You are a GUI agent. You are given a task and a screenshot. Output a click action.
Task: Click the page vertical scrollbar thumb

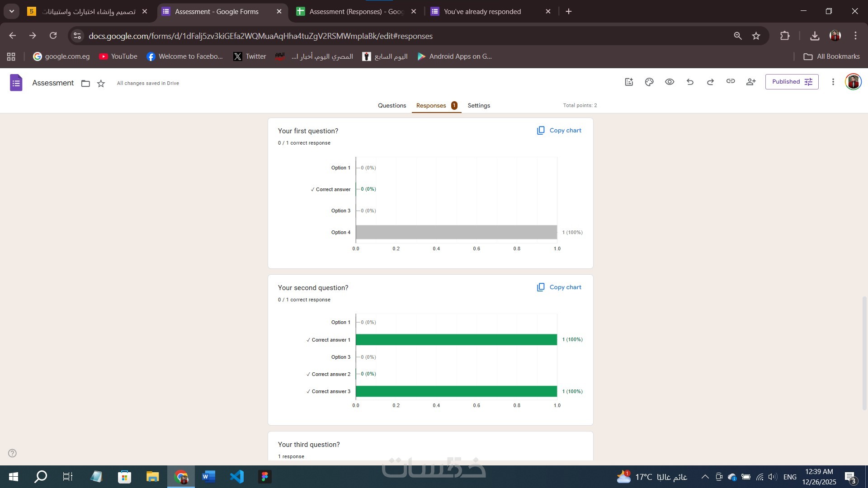tap(864, 352)
